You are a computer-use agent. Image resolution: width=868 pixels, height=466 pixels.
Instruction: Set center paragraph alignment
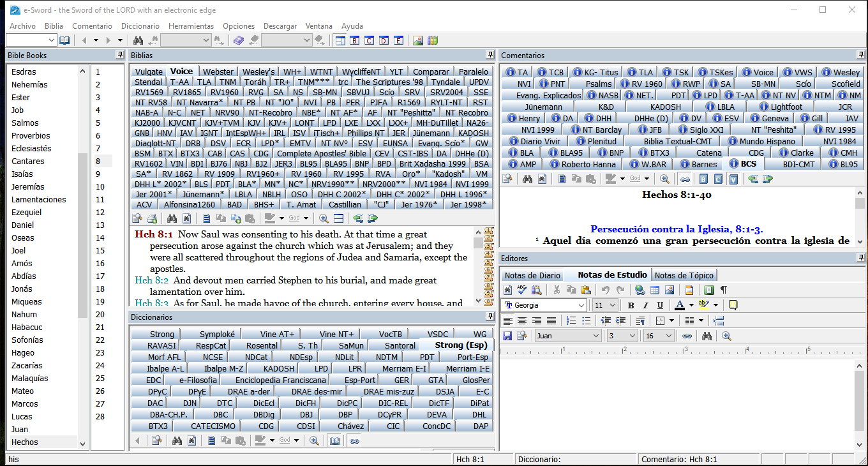click(x=523, y=320)
